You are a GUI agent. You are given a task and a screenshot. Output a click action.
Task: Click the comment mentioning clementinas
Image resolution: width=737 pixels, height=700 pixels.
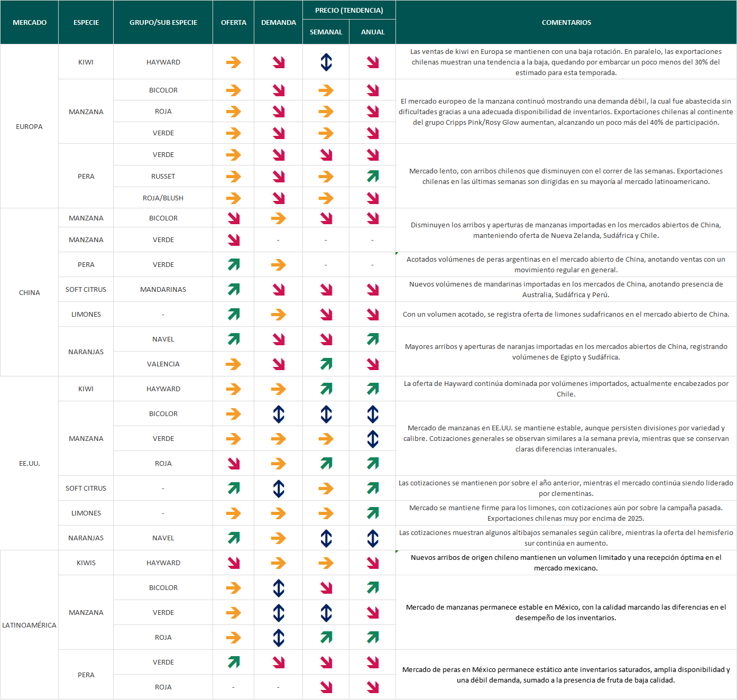click(x=566, y=488)
